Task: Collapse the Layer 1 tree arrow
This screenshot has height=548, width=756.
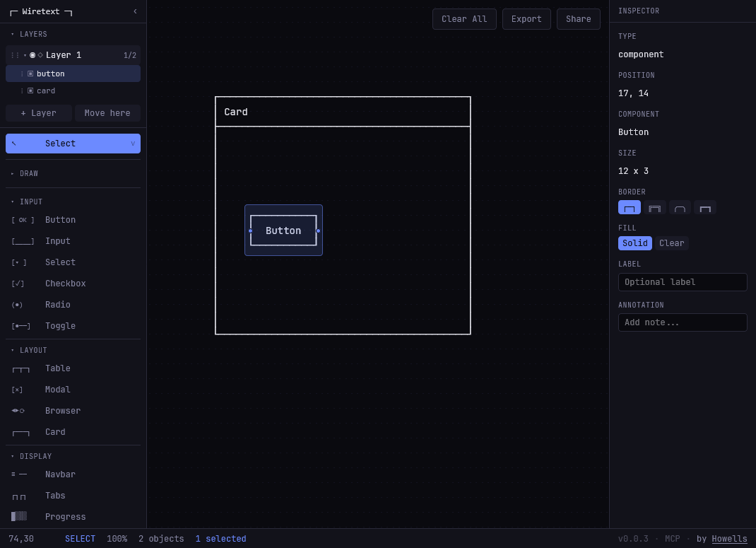Action: [25, 55]
